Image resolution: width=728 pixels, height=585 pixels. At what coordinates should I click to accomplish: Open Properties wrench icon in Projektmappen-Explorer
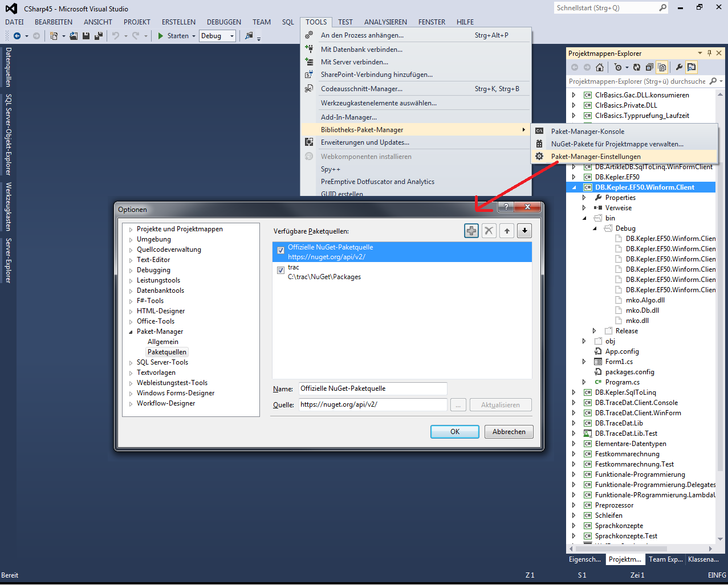679,67
